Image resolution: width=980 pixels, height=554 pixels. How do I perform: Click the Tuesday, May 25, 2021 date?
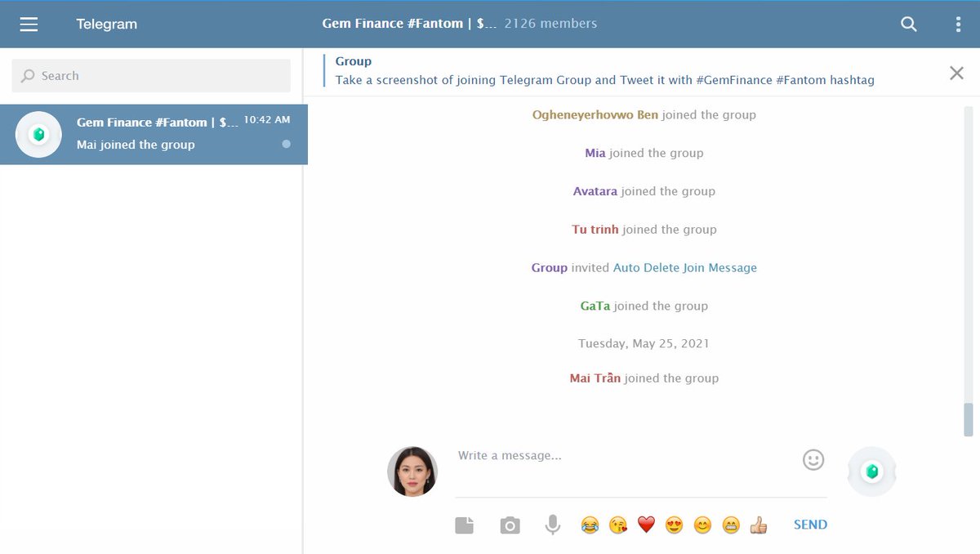pyautogui.click(x=644, y=344)
